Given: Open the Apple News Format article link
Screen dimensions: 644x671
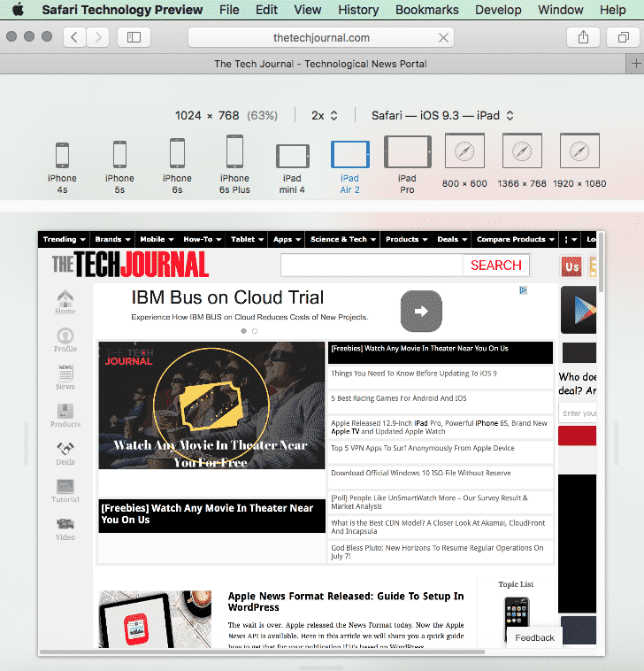Looking at the screenshot, I should pyautogui.click(x=345, y=602).
